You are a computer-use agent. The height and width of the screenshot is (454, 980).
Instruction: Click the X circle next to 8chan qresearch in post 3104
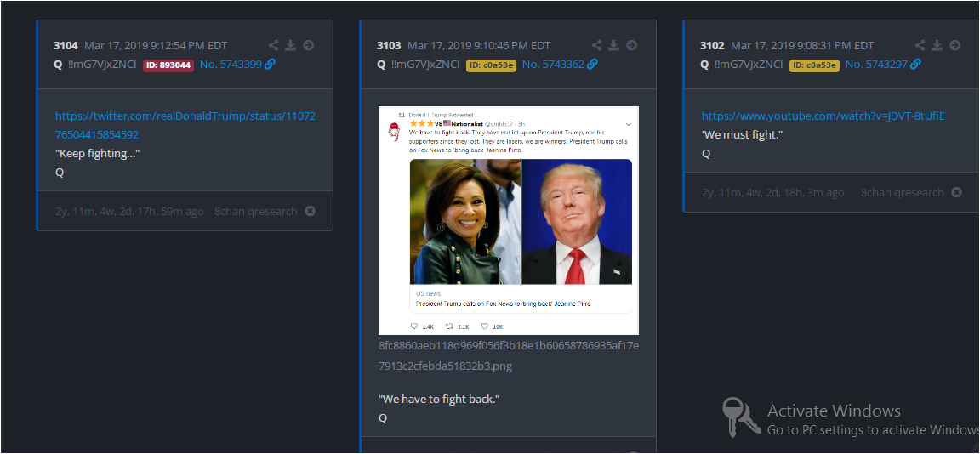[310, 211]
